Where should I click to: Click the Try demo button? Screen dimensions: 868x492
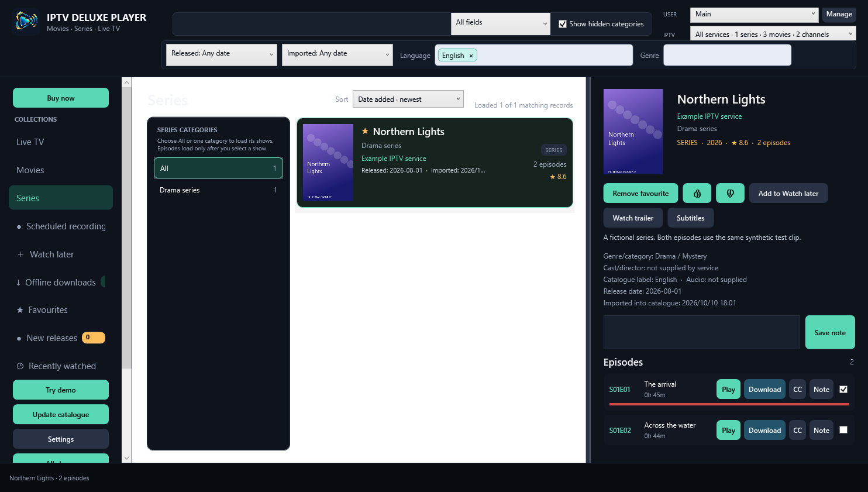tap(61, 390)
